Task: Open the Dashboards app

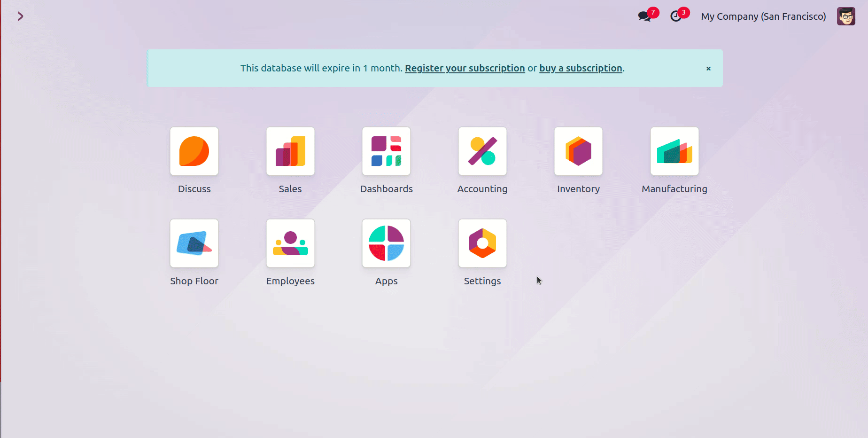Action: [x=386, y=151]
